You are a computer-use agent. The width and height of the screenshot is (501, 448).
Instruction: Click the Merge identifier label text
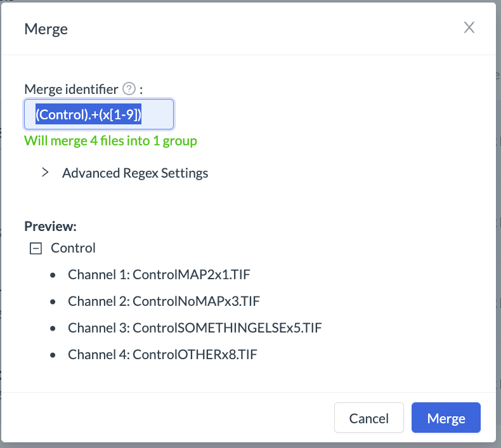(71, 89)
